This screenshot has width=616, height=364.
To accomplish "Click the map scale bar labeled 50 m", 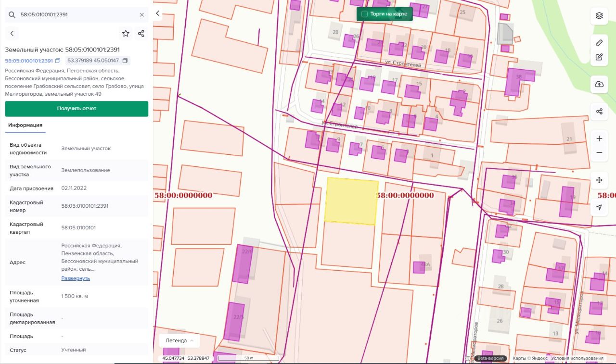I will 248,358.
